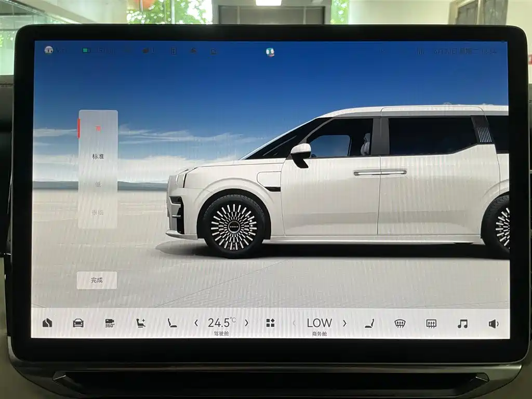Open the home navigation icon in bottom bar
The width and height of the screenshot is (532, 399).
[x=47, y=323]
